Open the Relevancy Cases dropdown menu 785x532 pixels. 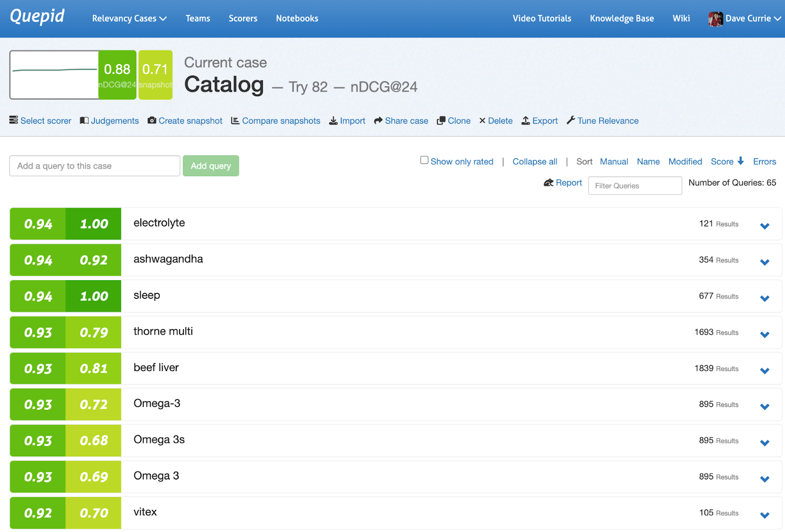[129, 19]
